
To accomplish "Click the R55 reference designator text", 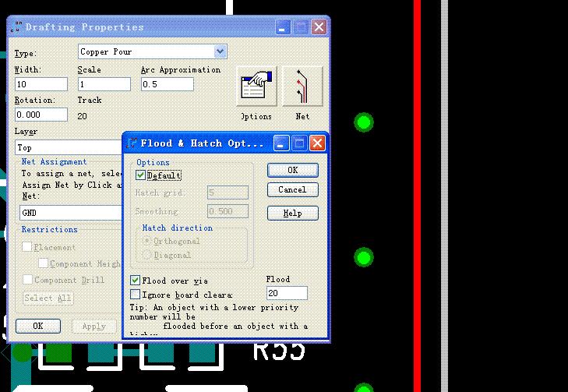I will coord(279,351).
